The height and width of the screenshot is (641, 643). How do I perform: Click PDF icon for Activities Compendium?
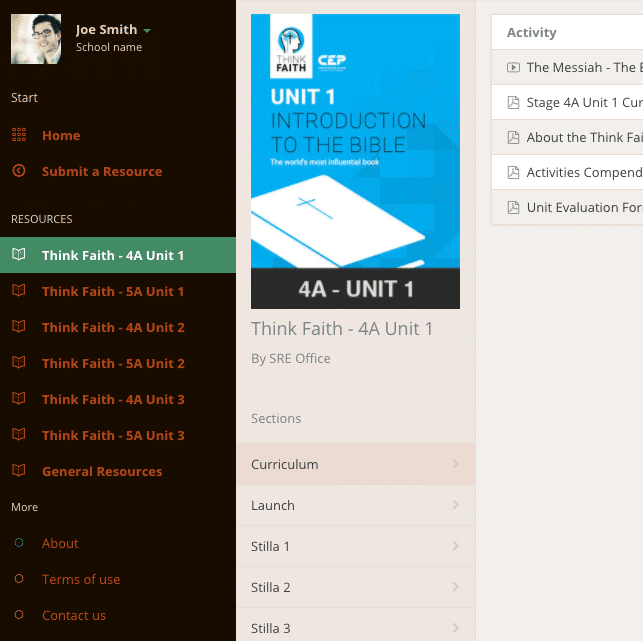click(x=513, y=172)
